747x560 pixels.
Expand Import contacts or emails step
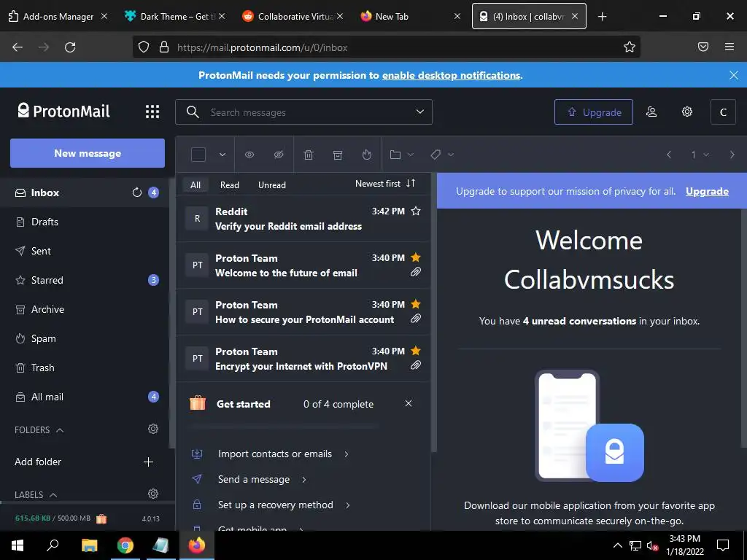click(283, 454)
